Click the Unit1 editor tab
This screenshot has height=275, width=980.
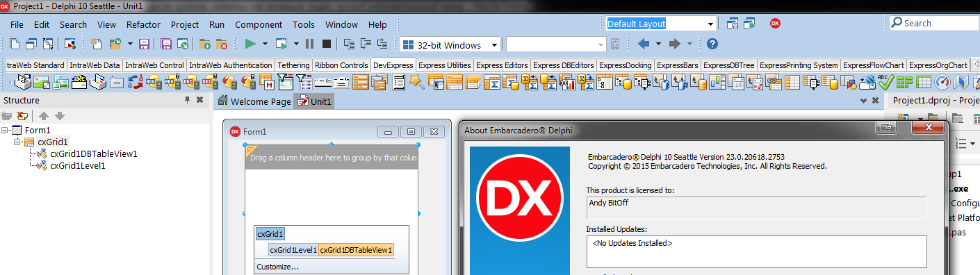click(x=314, y=101)
